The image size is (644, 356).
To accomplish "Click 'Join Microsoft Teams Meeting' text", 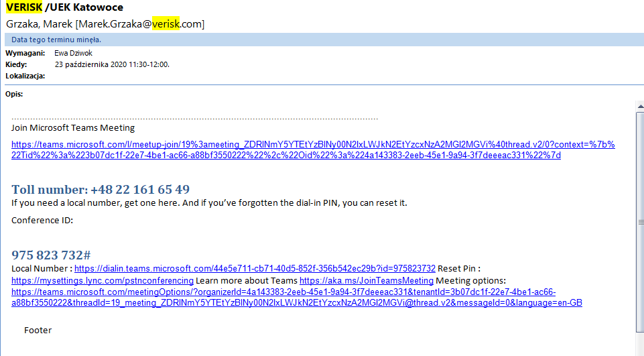I will (x=72, y=127).
